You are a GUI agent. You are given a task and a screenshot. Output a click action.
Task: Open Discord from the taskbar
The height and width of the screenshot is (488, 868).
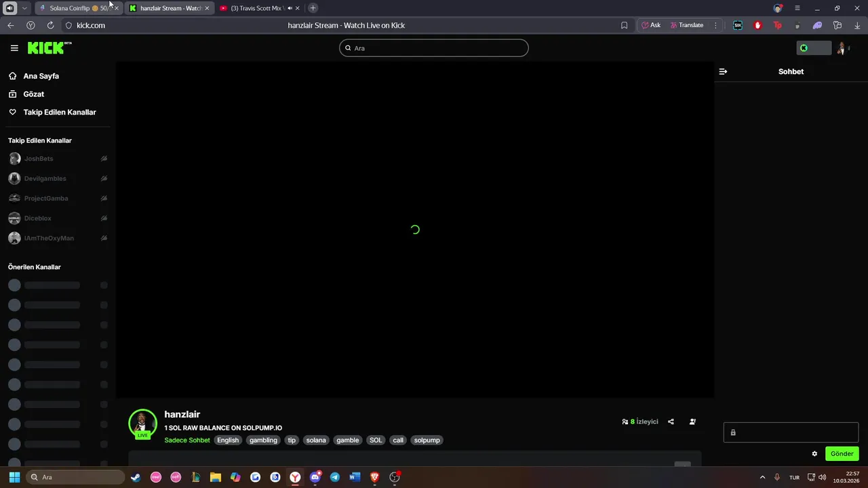(x=315, y=477)
